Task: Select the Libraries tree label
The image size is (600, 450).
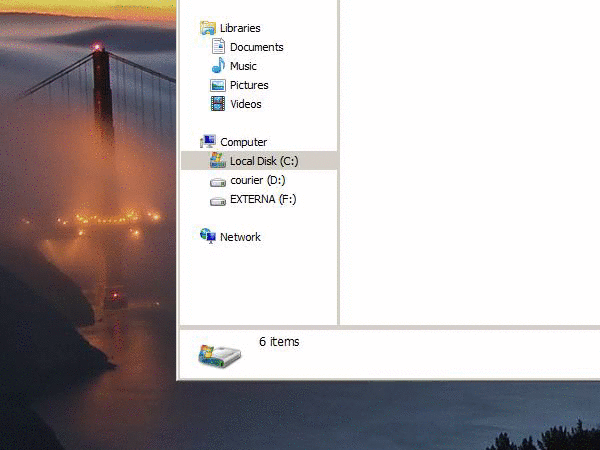Action: (x=240, y=28)
